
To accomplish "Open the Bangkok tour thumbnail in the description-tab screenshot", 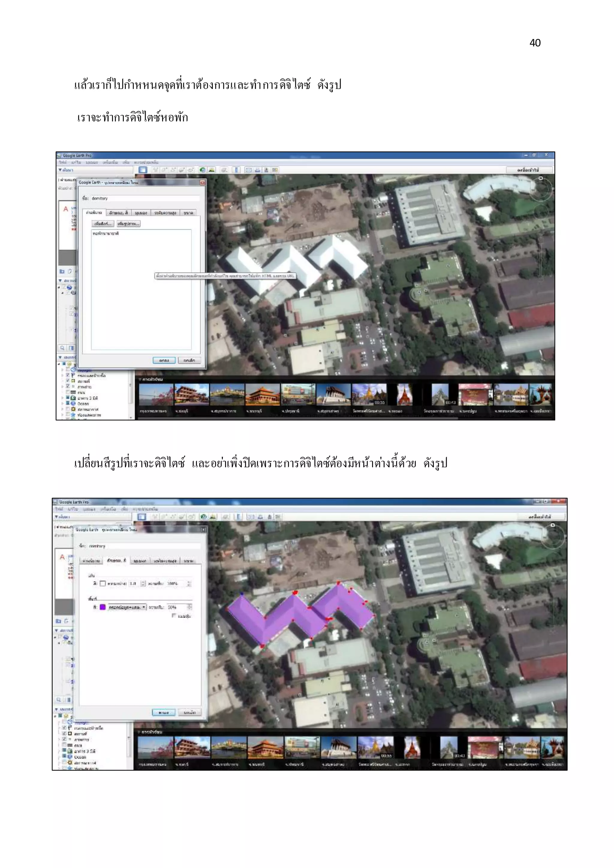I will (x=156, y=395).
